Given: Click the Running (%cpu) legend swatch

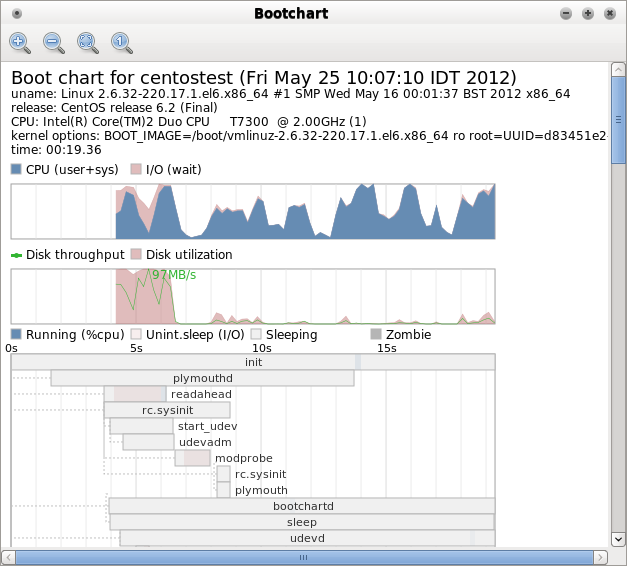Looking at the screenshot, I should [x=16, y=334].
